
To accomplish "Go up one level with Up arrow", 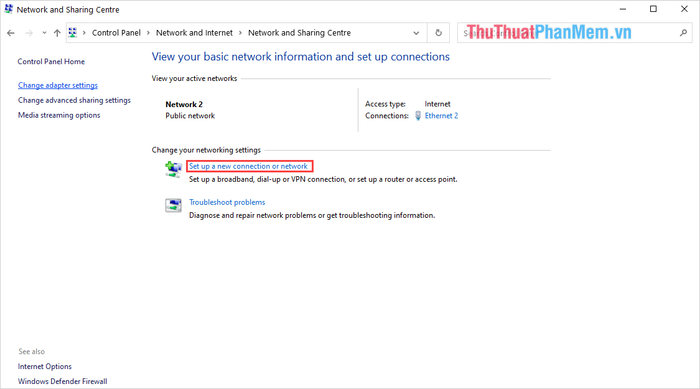I will tap(57, 33).
